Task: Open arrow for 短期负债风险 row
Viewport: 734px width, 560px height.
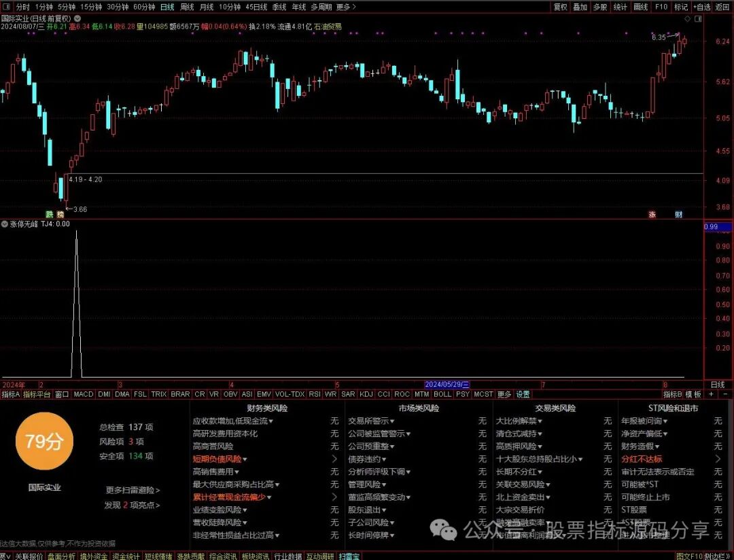Action: [x=334, y=459]
